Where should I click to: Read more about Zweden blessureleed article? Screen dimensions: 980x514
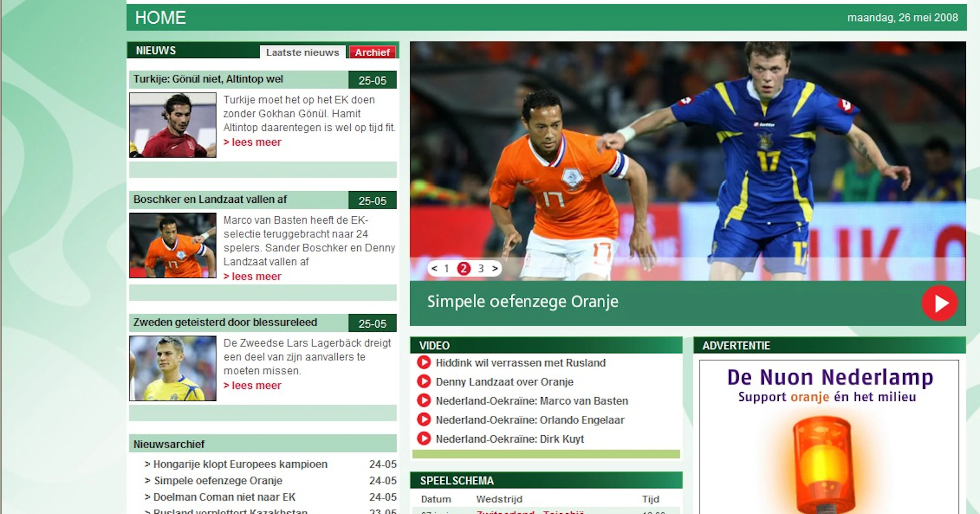coord(252,385)
